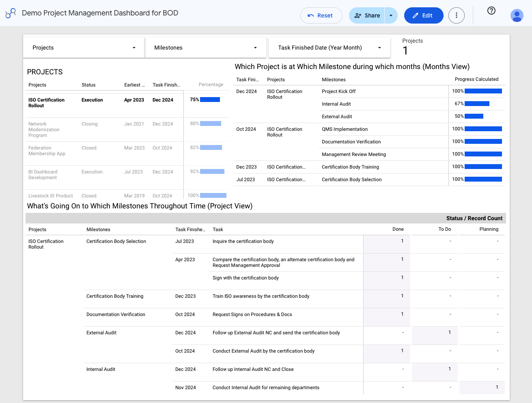
Task: Open the Task Finished Date filter dropdown
Action: [x=330, y=48]
